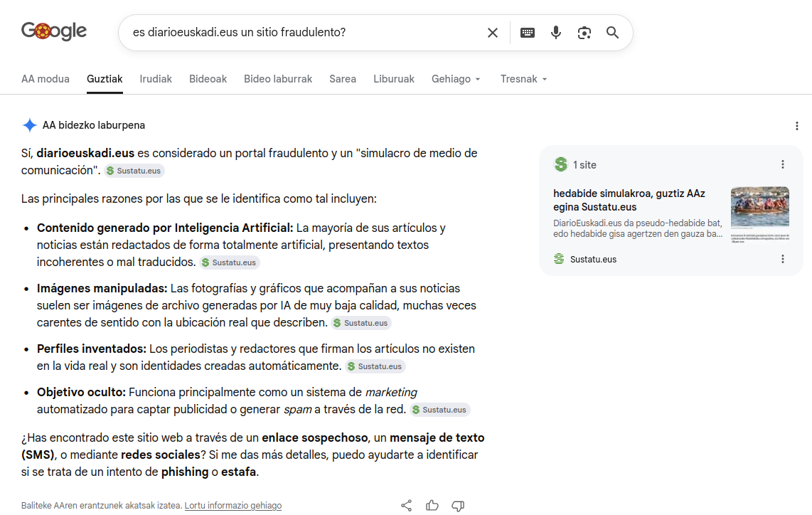Open 'Lortu informazio gehiago' link

(233, 505)
